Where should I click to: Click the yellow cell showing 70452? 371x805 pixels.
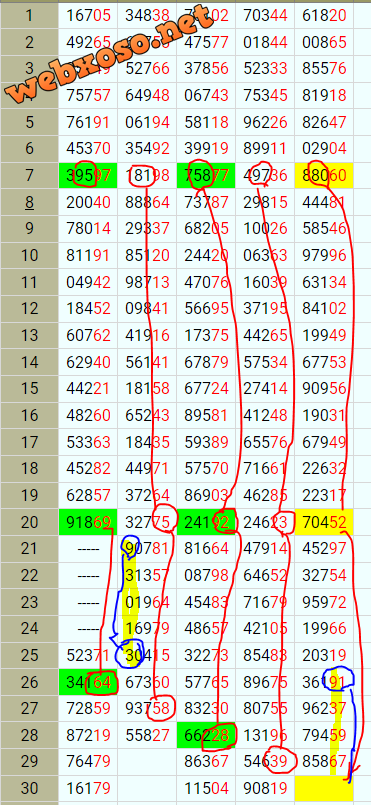[x=324, y=523]
